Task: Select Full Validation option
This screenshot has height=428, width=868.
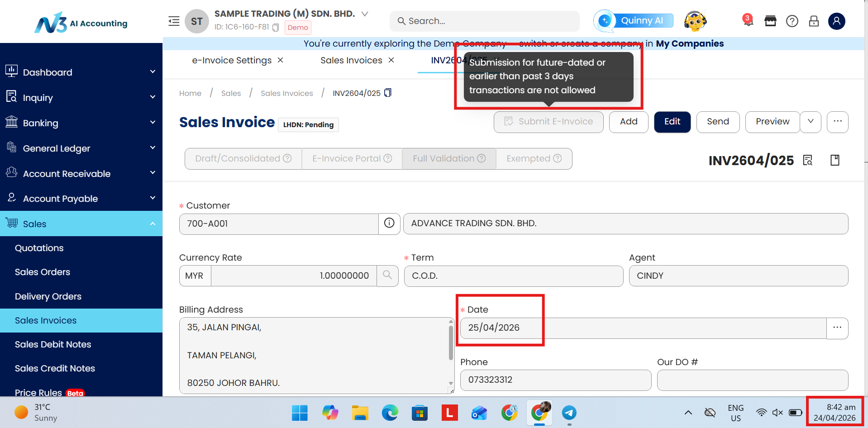Action: tap(448, 159)
